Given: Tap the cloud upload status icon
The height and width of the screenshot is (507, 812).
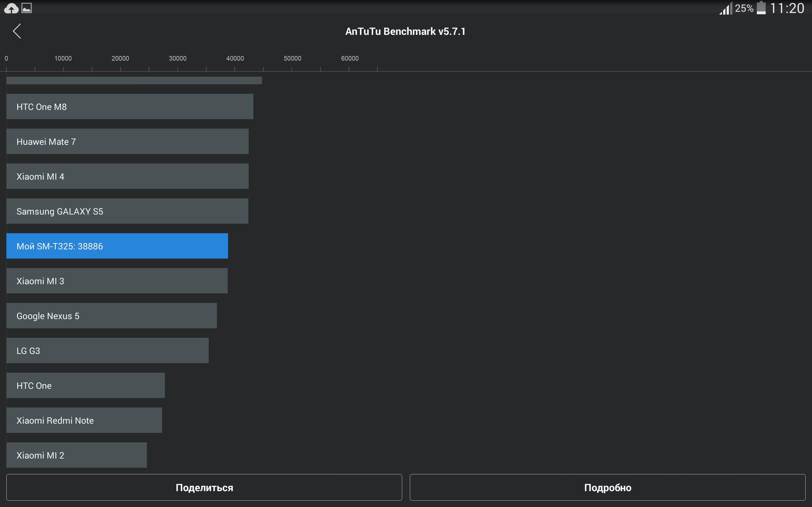Looking at the screenshot, I should click(x=11, y=8).
